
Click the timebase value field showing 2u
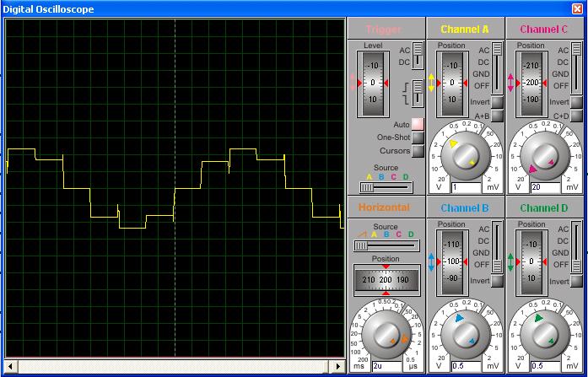click(x=387, y=366)
